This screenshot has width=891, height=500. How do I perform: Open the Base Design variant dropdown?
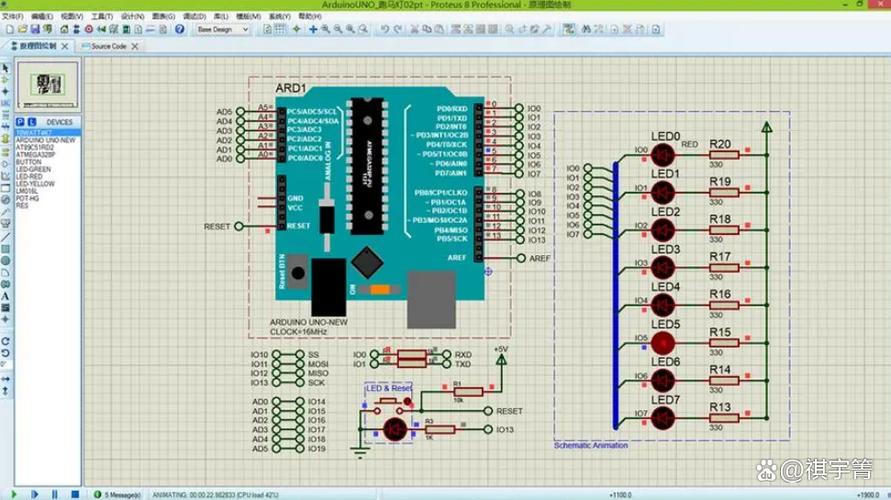pos(222,30)
